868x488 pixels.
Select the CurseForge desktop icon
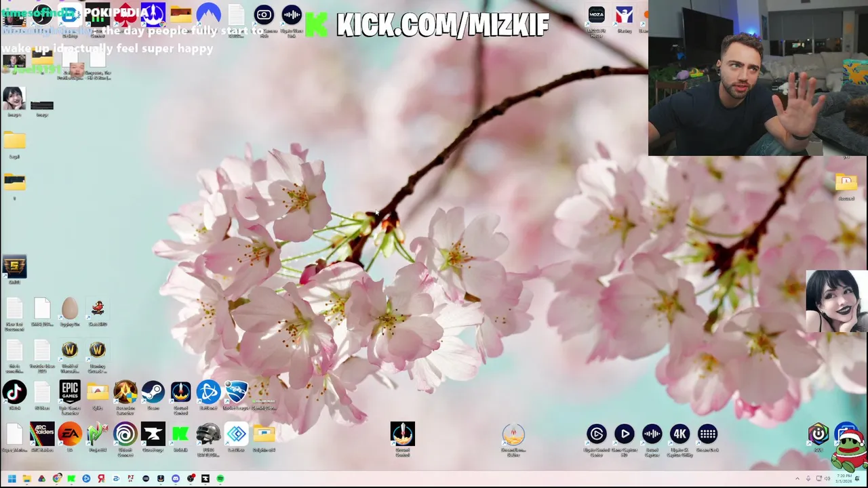coord(153,434)
